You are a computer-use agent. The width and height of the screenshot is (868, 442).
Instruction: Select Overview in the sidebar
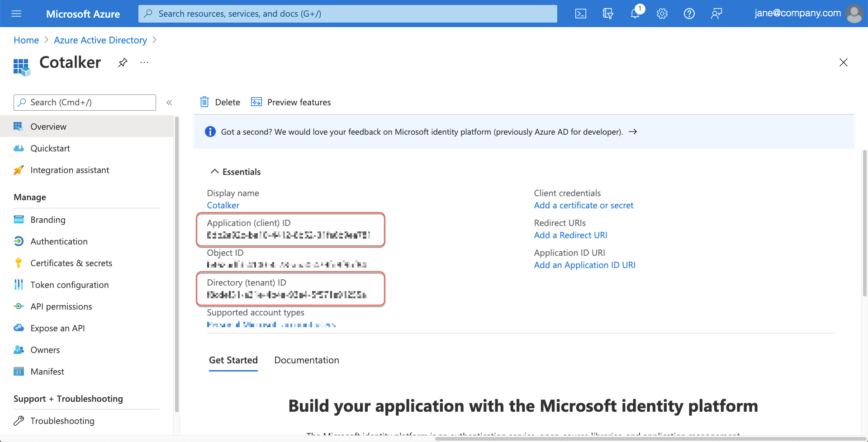click(x=86, y=127)
